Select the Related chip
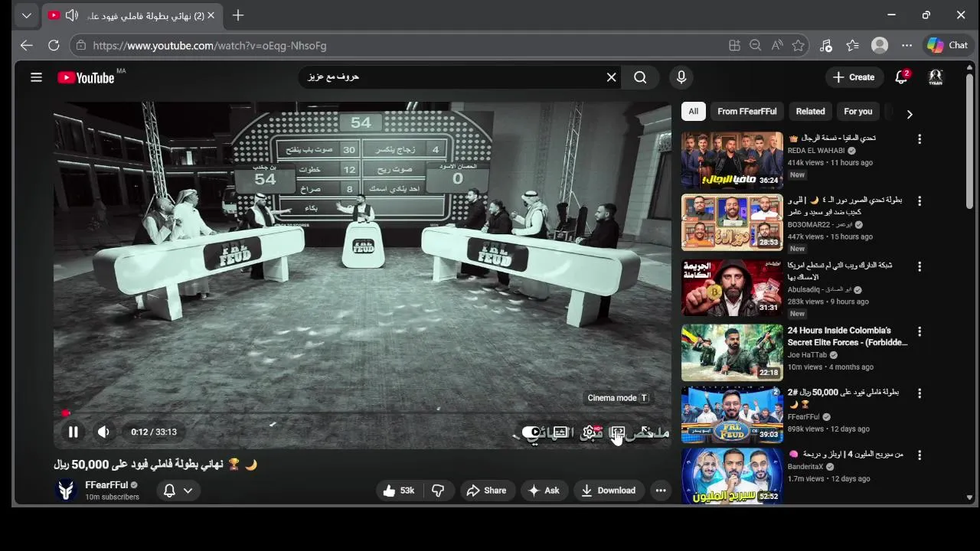 click(x=810, y=112)
